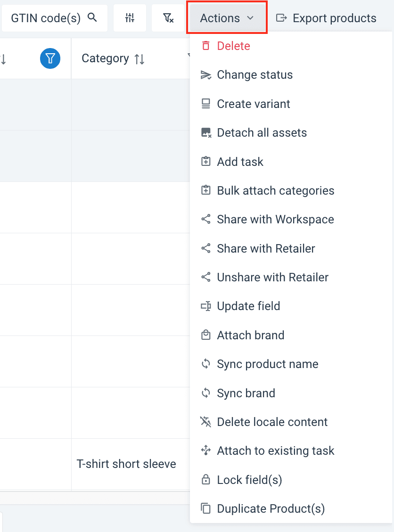Choose Delete locale content

point(272,422)
